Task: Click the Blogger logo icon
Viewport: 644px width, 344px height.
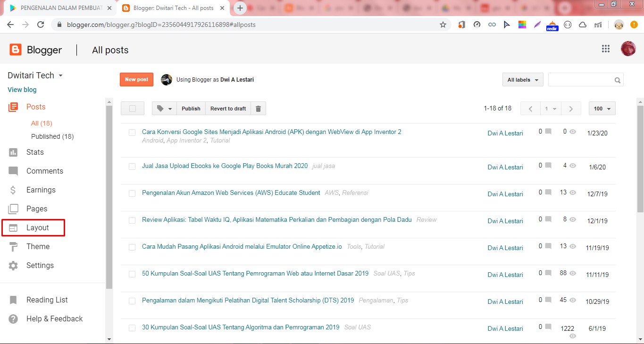Action: (16, 50)
